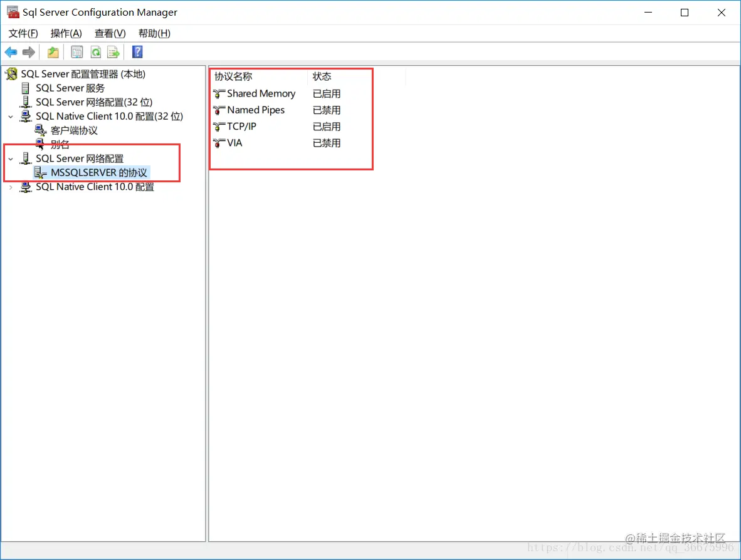The image size is (741, 560).
Task: Click 已禁用 status of VIA
Action: tap(327, 143)
